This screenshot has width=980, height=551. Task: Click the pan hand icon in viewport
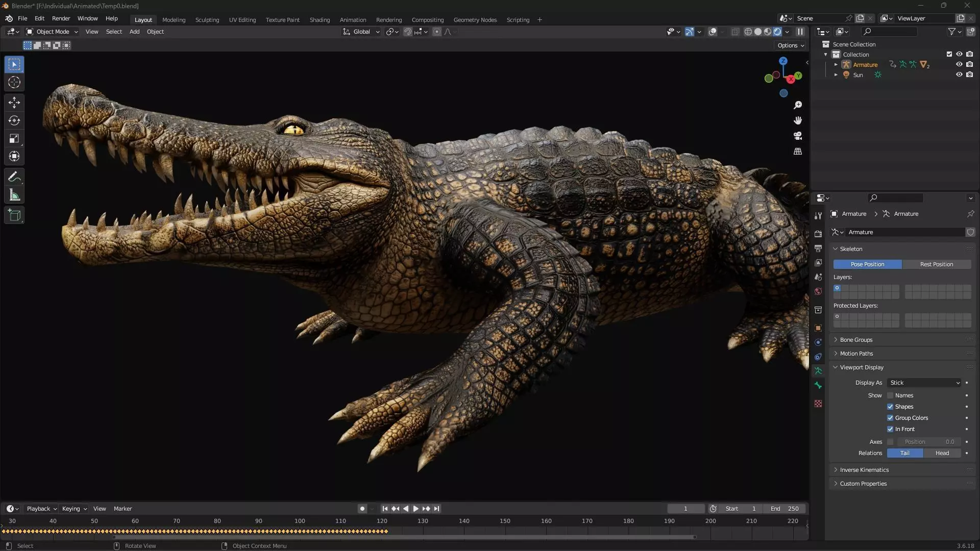(x=798, y=120)
